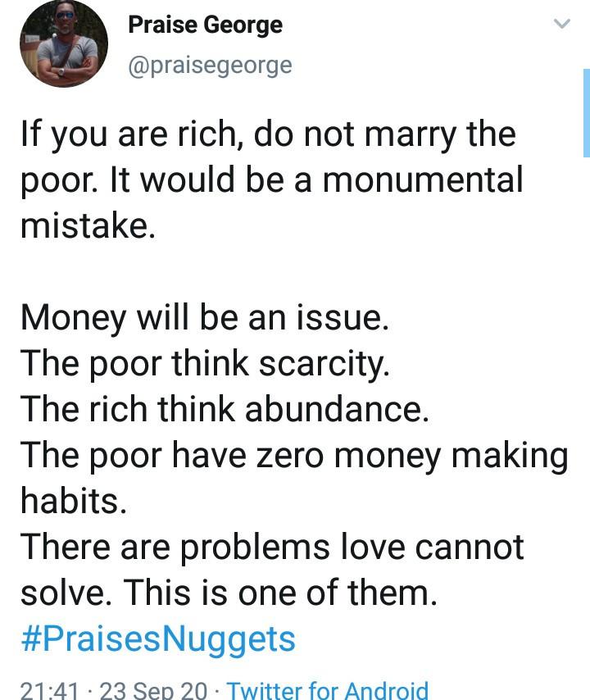590x700 pixels.
Task: Click the line 'The poor have zero money making'
Action: click(294, 455)
